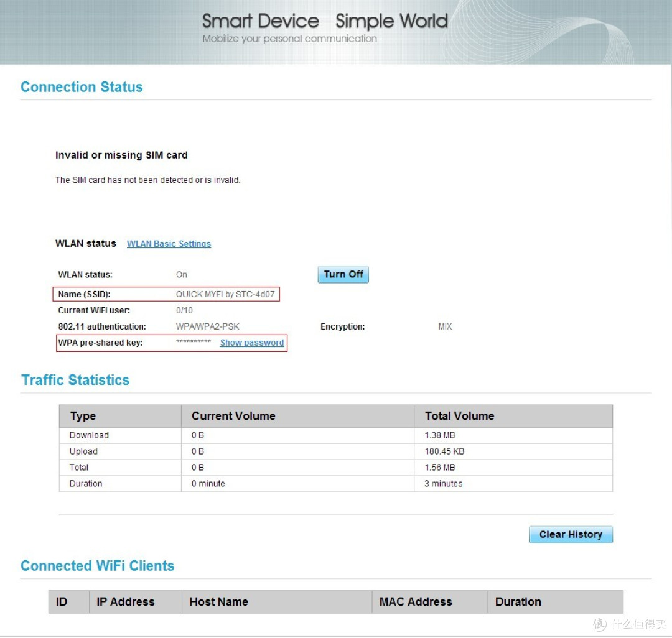Click the total duration cell 3 minutes

[x=444, y=483]
